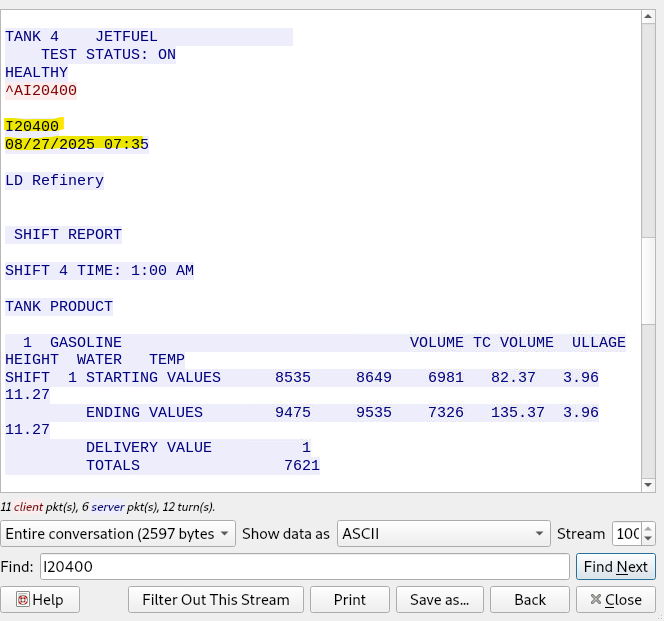Click the X icon on Close button
Viewport: 664px width, 621px height.
pos(596,600)
